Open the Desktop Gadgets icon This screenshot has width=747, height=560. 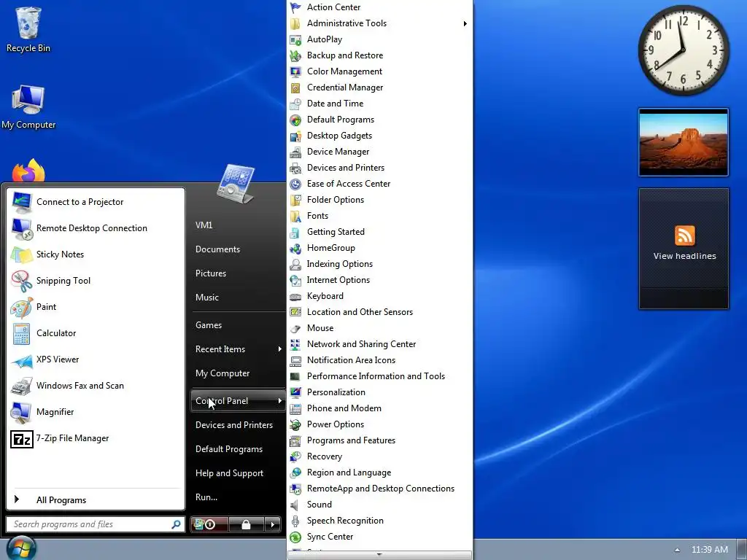pyautogui.click(x=295, y=136)
